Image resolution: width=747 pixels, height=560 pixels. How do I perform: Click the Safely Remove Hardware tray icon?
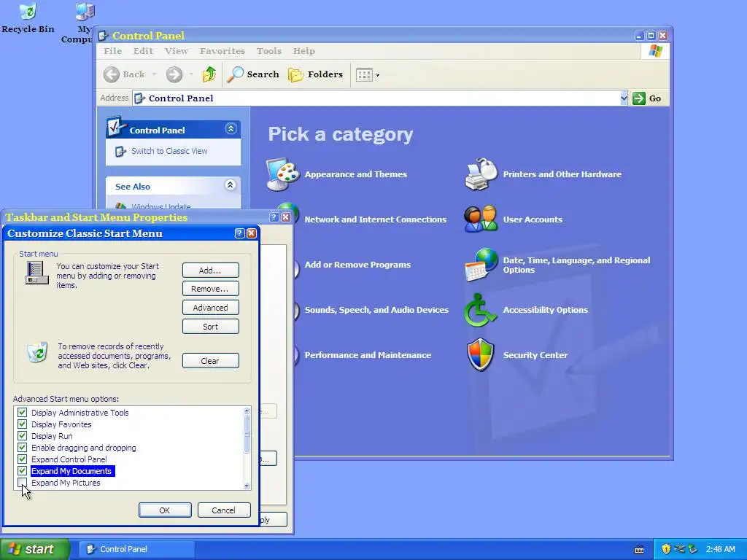click(x=693, y=549)
